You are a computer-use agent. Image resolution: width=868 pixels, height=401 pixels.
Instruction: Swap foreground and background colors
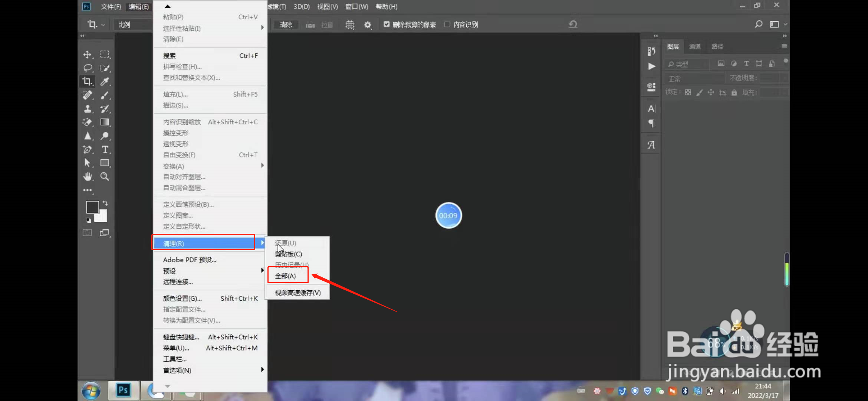coord(105,203)
